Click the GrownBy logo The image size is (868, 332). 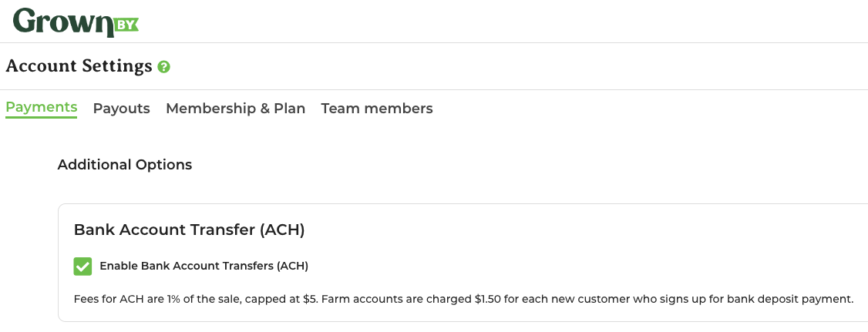(76, 22)
